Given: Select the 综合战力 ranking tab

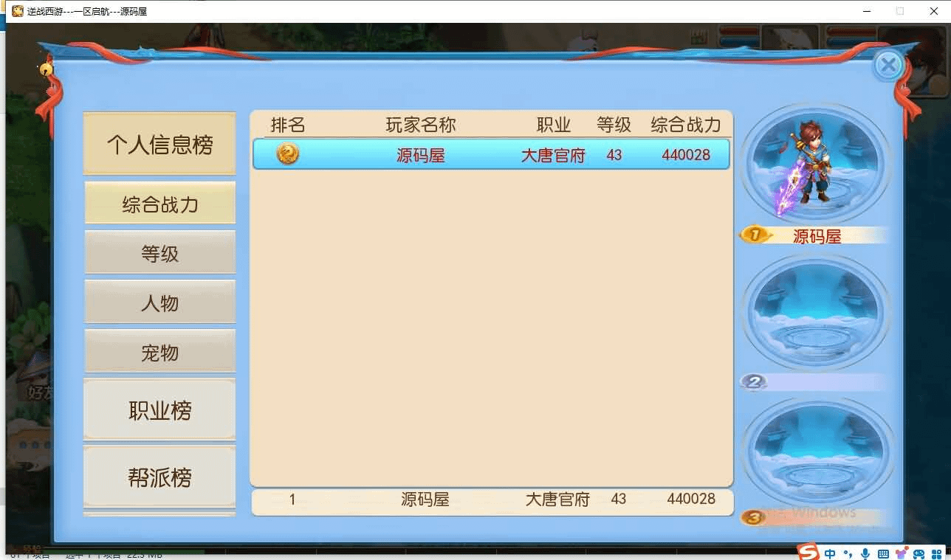Looking at the screenshot, I should [159, 204].
